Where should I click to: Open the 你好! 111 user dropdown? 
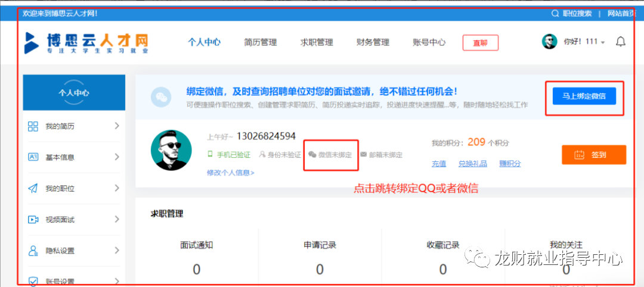pos(584,42)
